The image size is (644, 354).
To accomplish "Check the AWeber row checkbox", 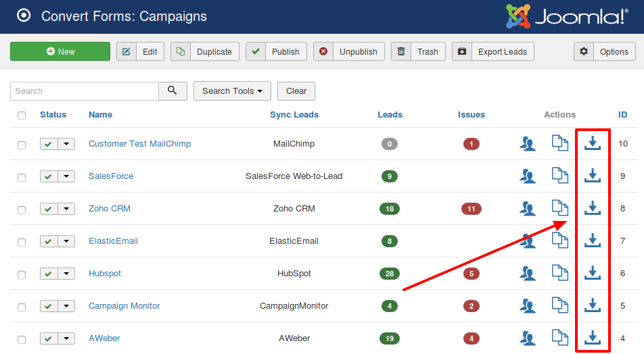I will click(22, 339).
